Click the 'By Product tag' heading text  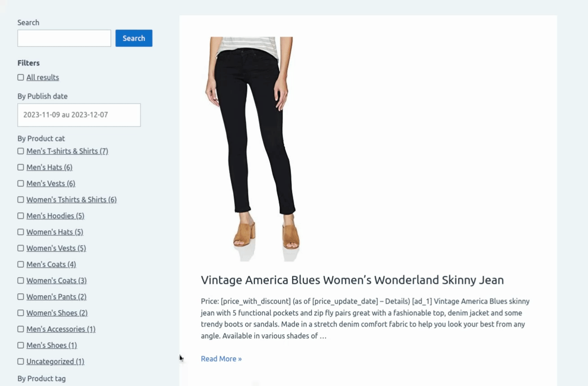click(41, 379)
